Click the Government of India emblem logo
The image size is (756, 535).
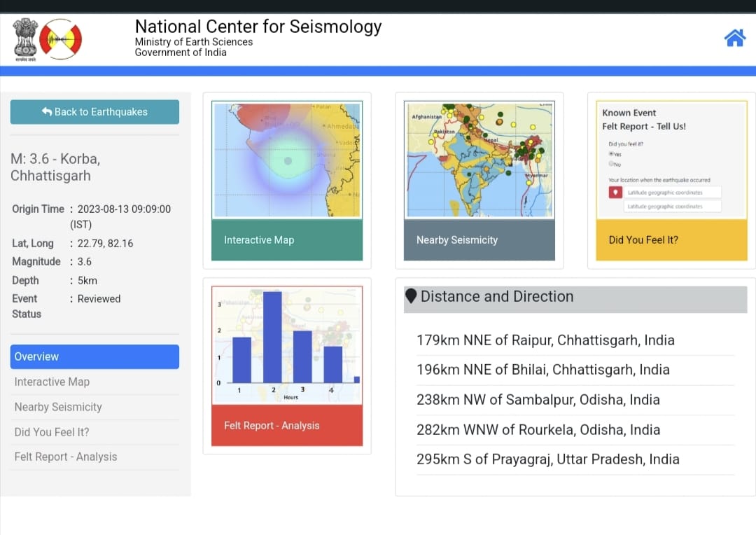(24, 39)
